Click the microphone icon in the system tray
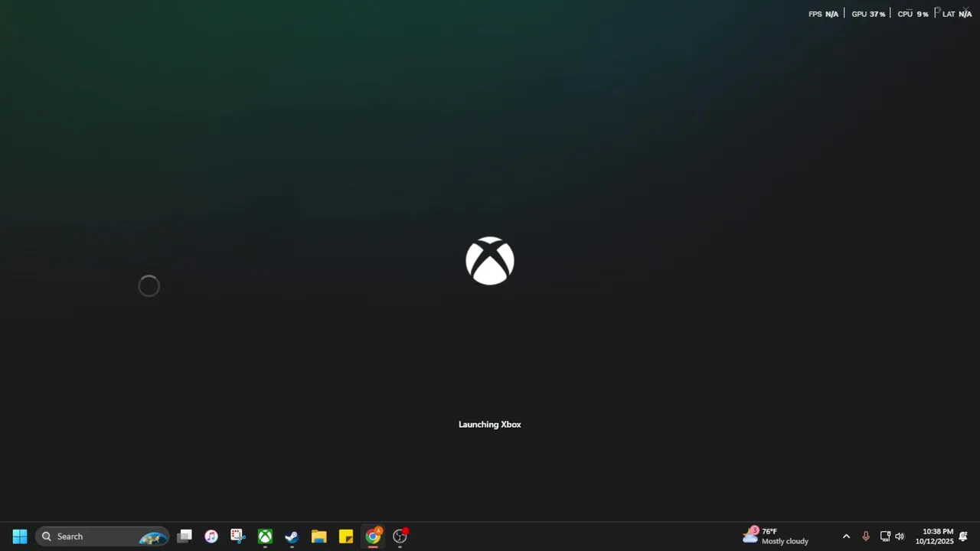Screen dimensions: 980x551 coord(866,536)
